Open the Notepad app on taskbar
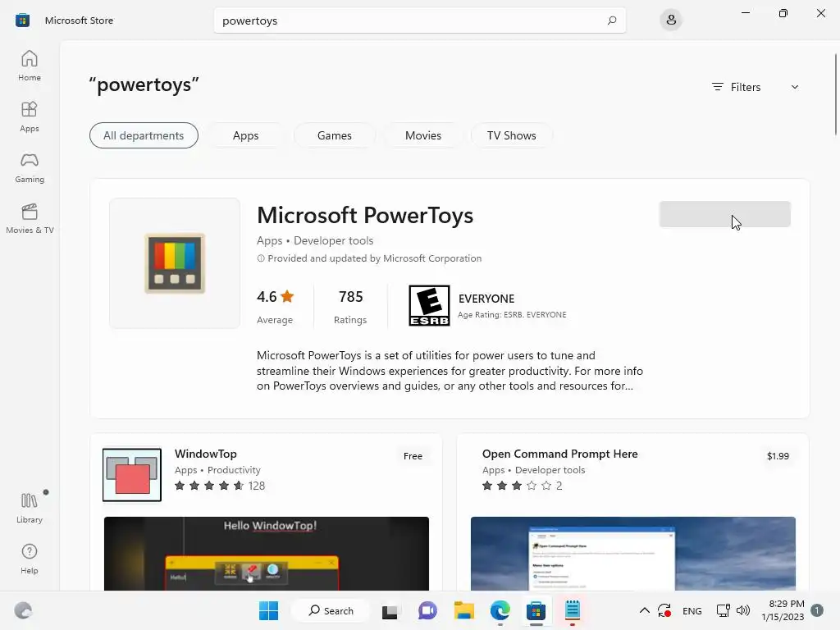 pos(572,610)
